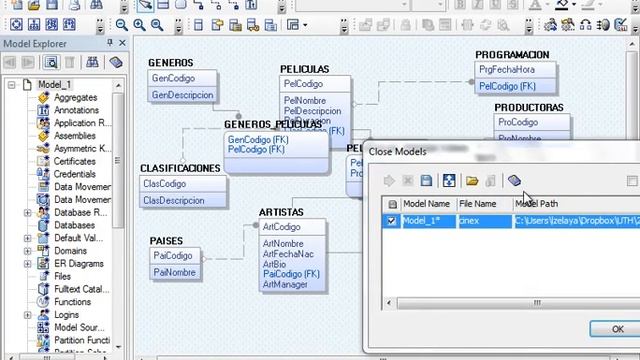Select Certificates in Model Explorer
Image resolution: width=640 pixels, height=360 pixels.
point(75,161)
